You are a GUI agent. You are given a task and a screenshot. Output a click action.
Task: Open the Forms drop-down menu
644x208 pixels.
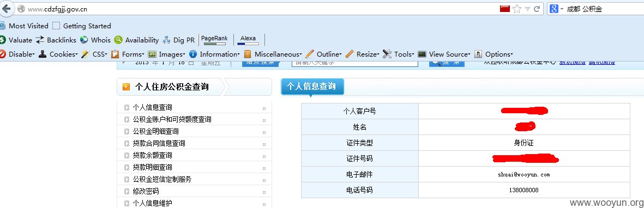click(x=128, y=54)
